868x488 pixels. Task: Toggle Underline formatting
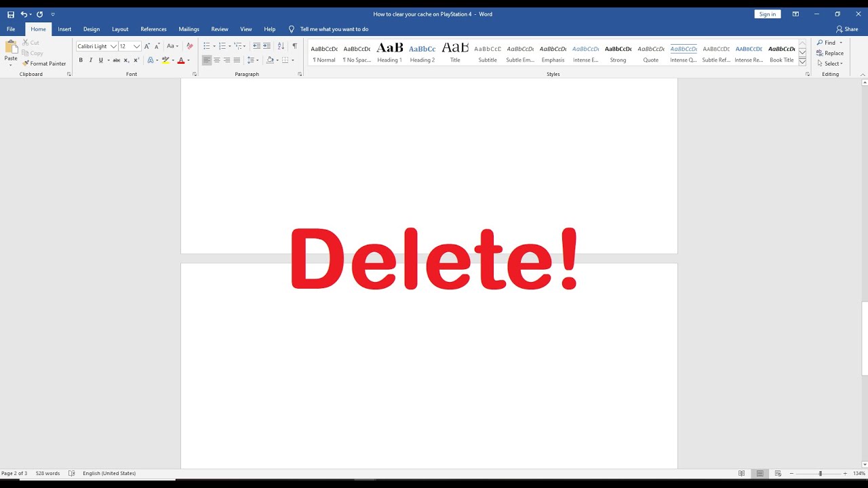(101, 60)
